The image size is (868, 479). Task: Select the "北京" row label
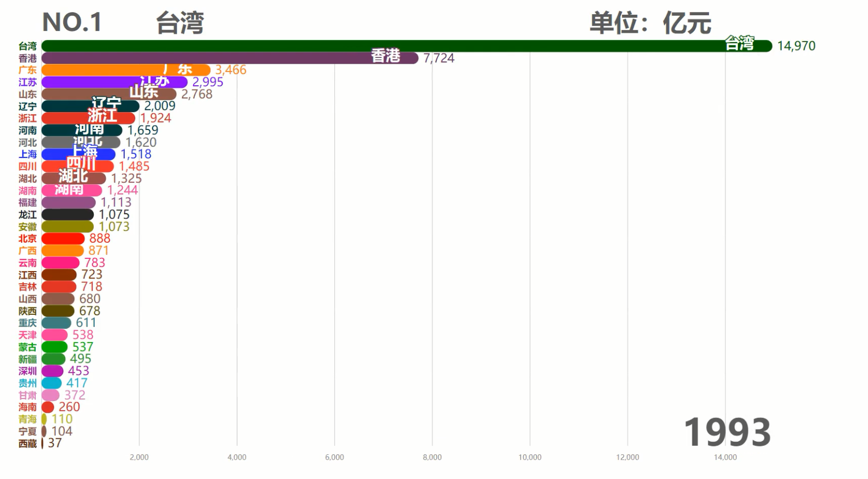tap(28, 238)
